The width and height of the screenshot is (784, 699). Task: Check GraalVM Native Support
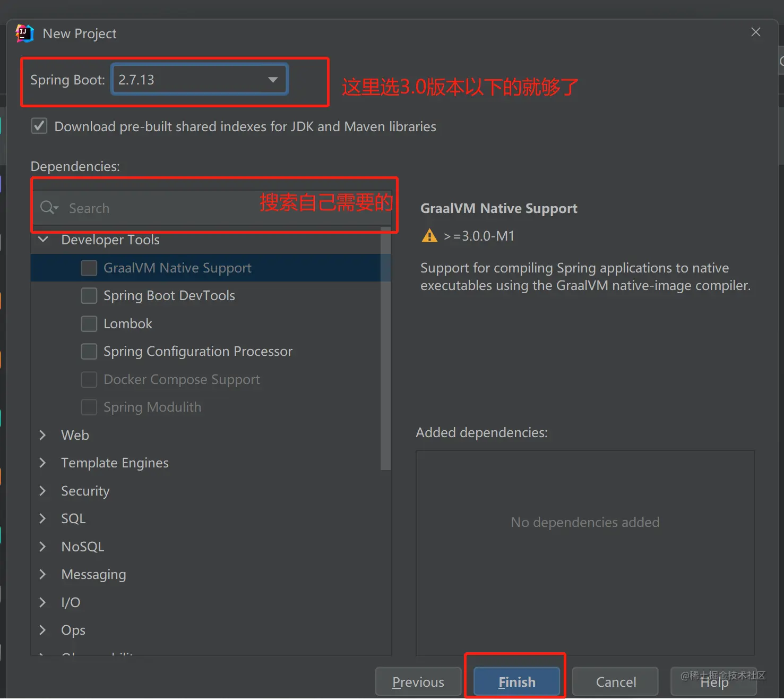tap(89, 268)
